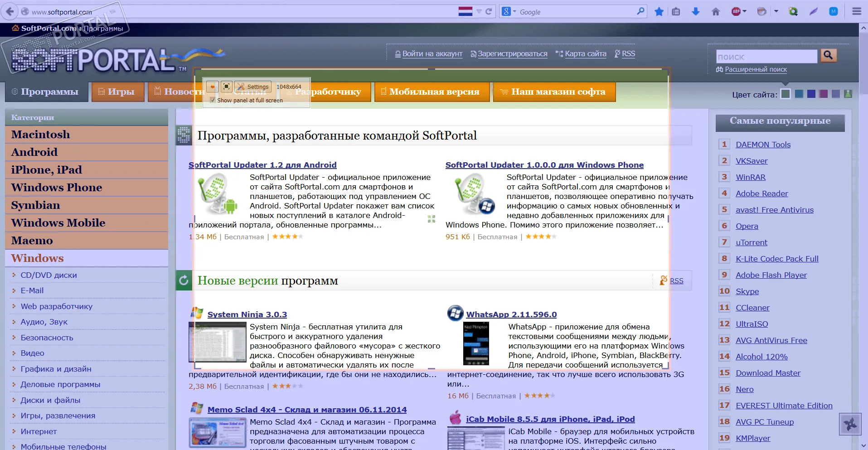
Task: Toggle Show panel at full screen checkbox
Action: click(213, 100)
